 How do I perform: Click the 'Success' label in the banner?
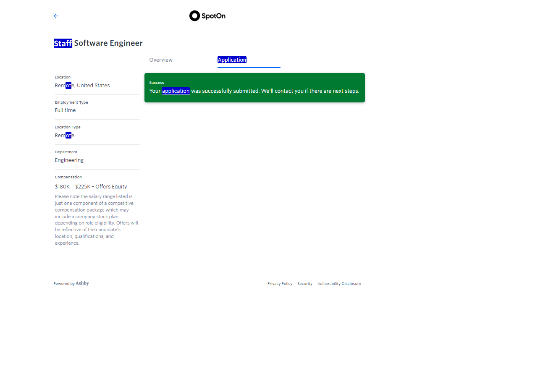[157, 83]
